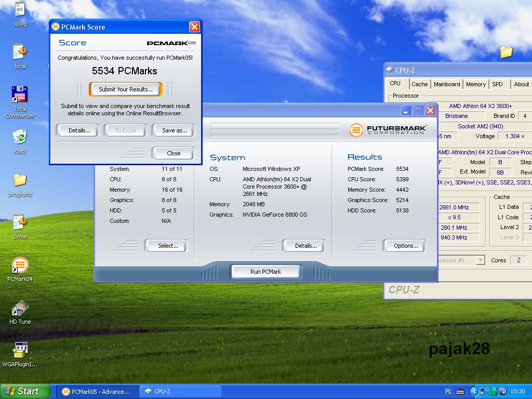Click the Windows flag on the Start button
Screen dimensions: 532x399
click(10, 391)
